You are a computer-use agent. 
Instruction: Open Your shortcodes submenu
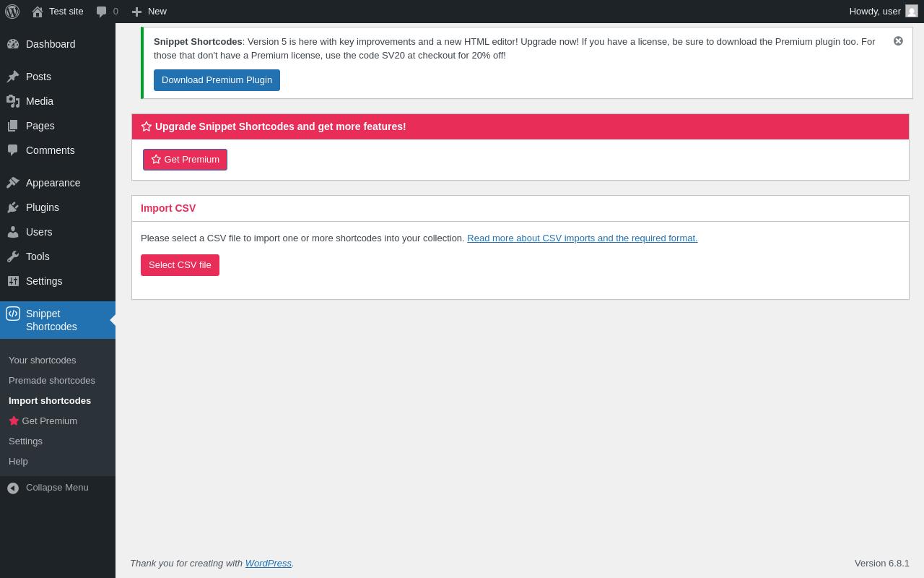point(42,360)
